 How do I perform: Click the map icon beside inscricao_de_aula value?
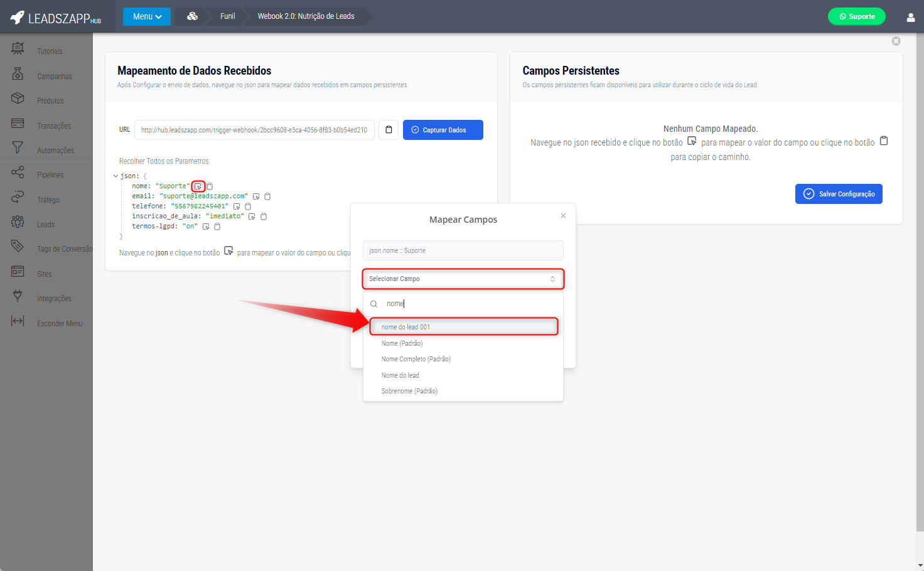(252, 216)
